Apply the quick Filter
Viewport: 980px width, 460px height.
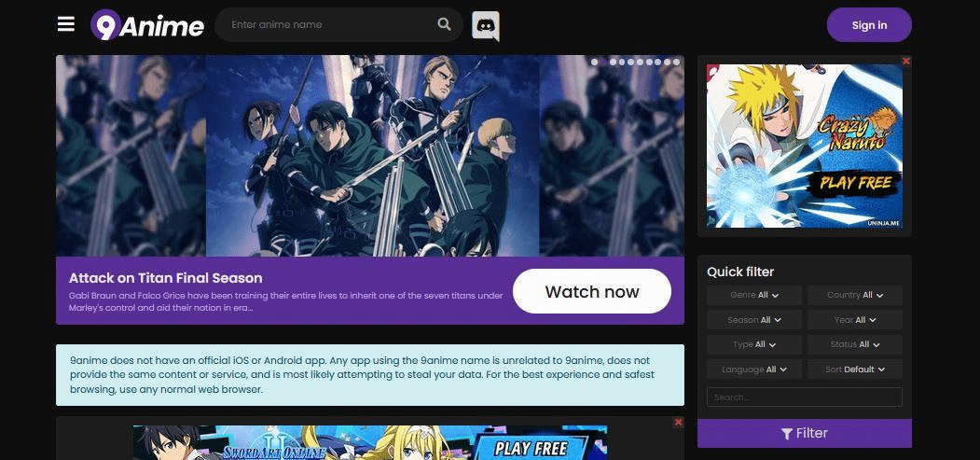pos(805,433)
